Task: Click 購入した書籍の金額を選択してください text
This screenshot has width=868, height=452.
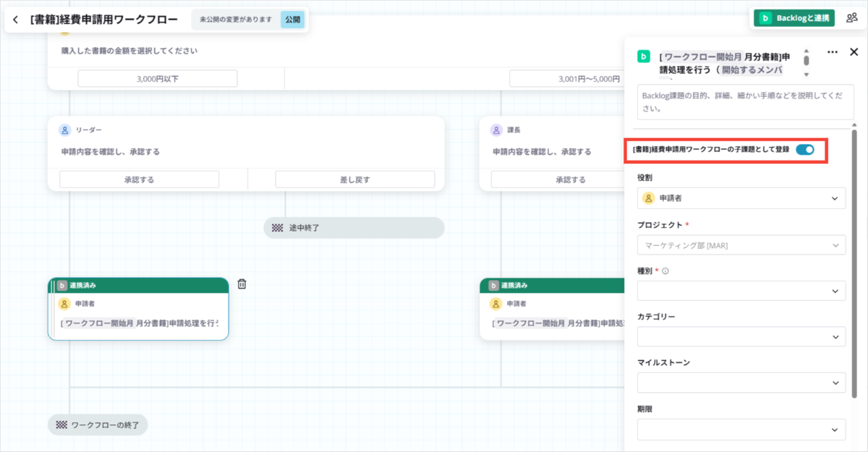Action: click(x=129, y=51)
